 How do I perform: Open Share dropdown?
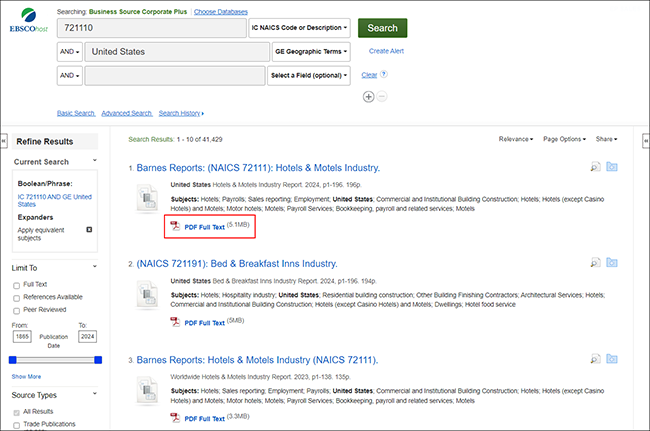coord(606,139)
